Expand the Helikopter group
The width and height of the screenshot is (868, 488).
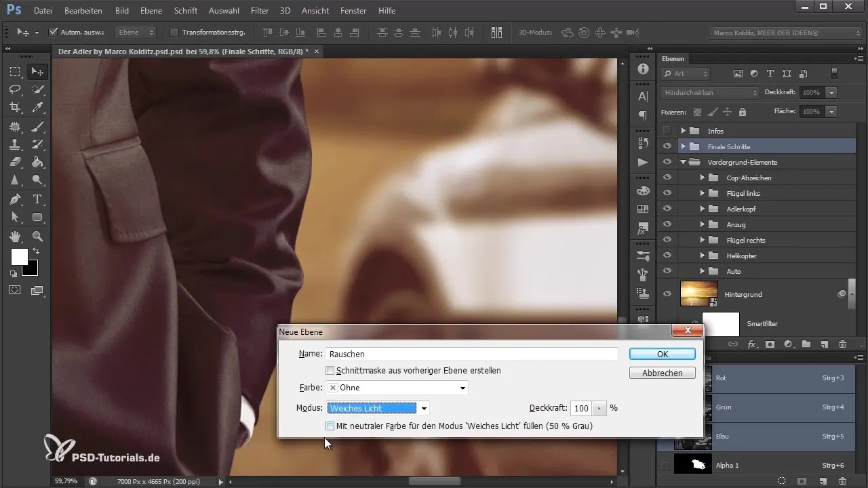tap(703, 256)
